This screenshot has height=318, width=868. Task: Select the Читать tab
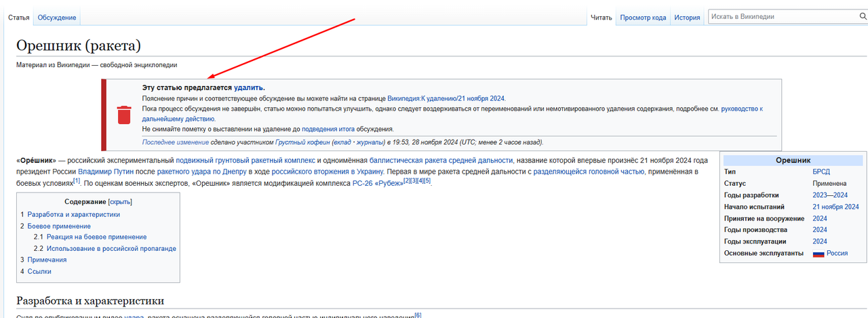point(601,18)
